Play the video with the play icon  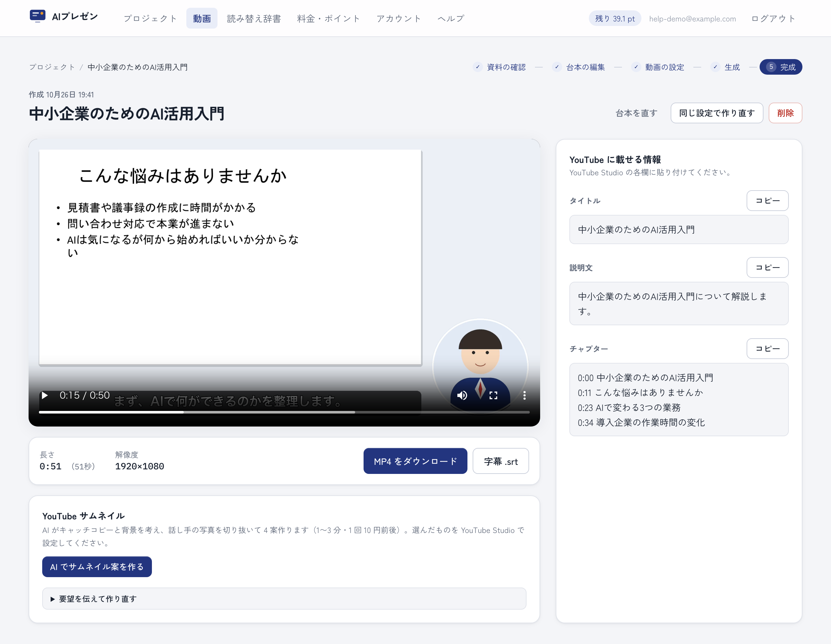point(45,395)
